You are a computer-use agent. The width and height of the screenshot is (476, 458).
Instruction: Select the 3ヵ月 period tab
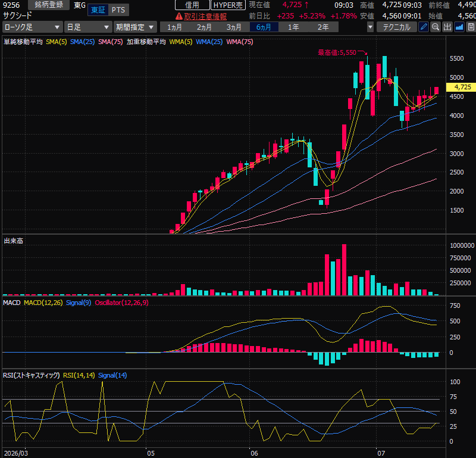[x=234, y=27]
